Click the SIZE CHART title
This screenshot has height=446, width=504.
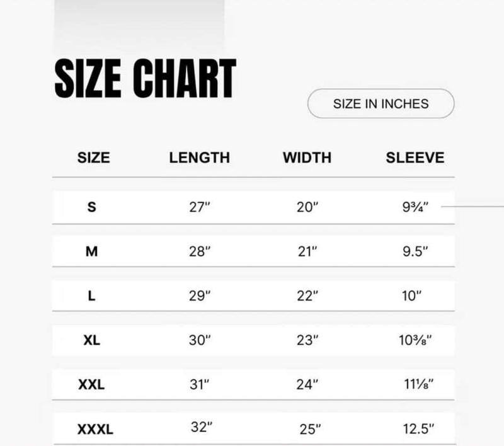point(146,78)
